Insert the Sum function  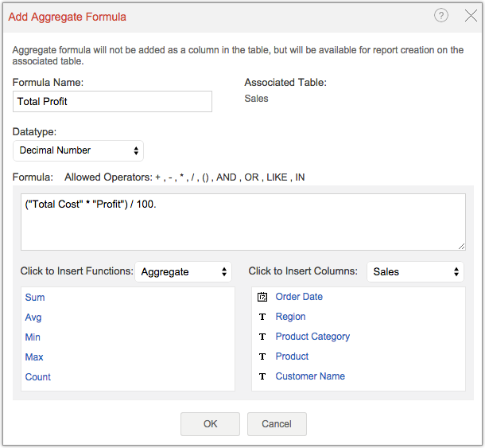(35, 298)
